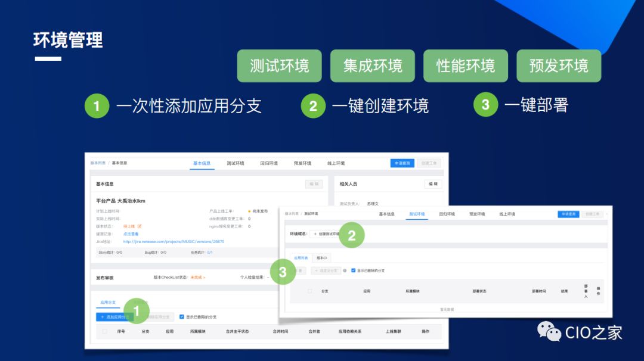
Task: Click the help icon next to 自定义分支
Action: pyautogui.click(x=345, y=270)
